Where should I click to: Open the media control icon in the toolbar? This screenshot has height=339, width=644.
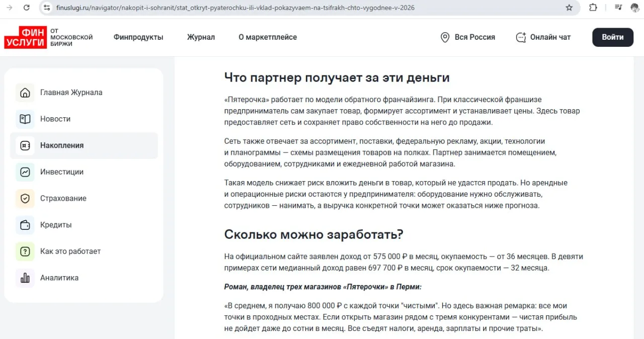tap(618, 8)
